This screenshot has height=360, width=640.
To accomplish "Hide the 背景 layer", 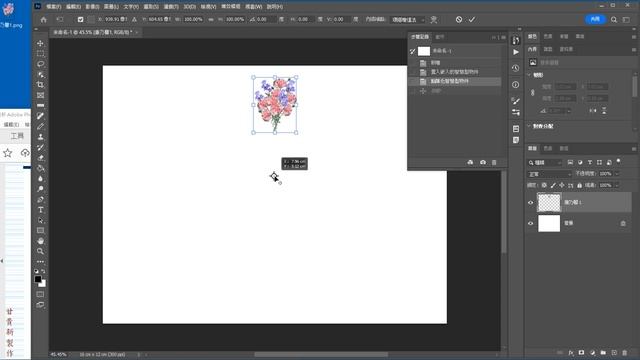I will coord(531,224).
